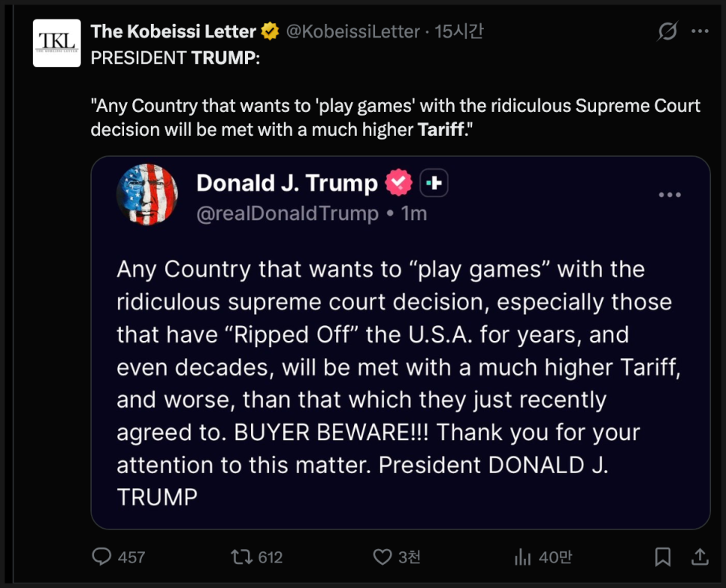
Task: Share the Kobeissi Letter post
Action: pos(700,556)
